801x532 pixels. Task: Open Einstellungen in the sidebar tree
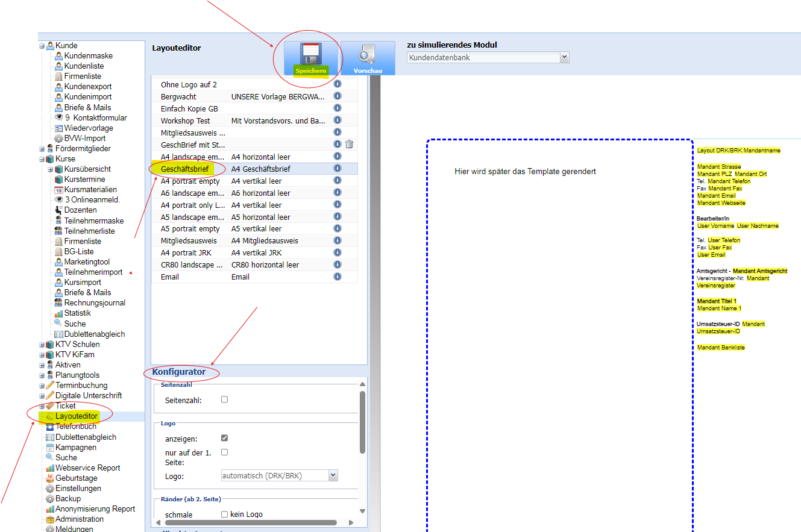[78, 489]
